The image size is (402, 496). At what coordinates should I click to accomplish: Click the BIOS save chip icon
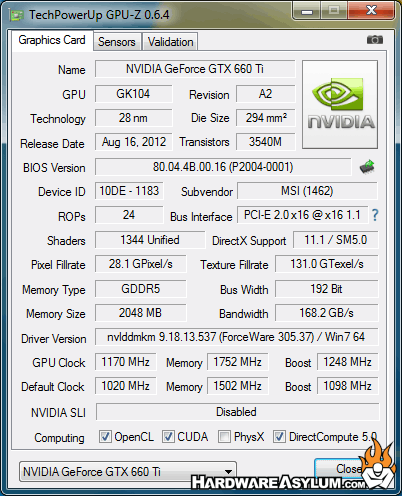[367, 167]
